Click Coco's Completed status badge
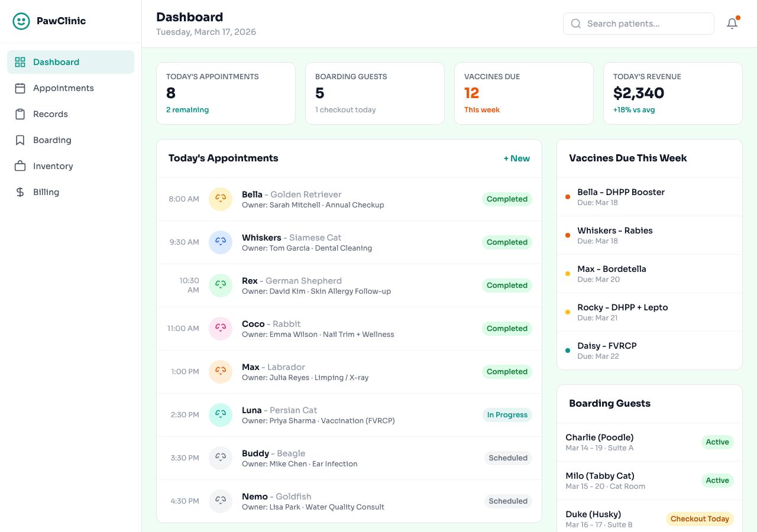 pos(507,329)
